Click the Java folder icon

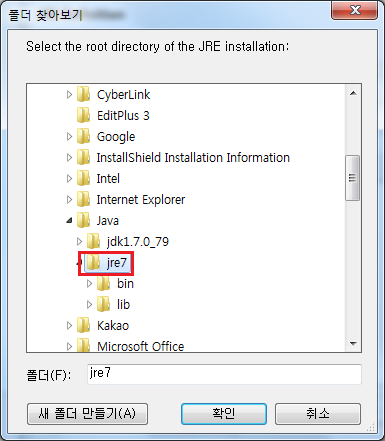click(83, 220)
